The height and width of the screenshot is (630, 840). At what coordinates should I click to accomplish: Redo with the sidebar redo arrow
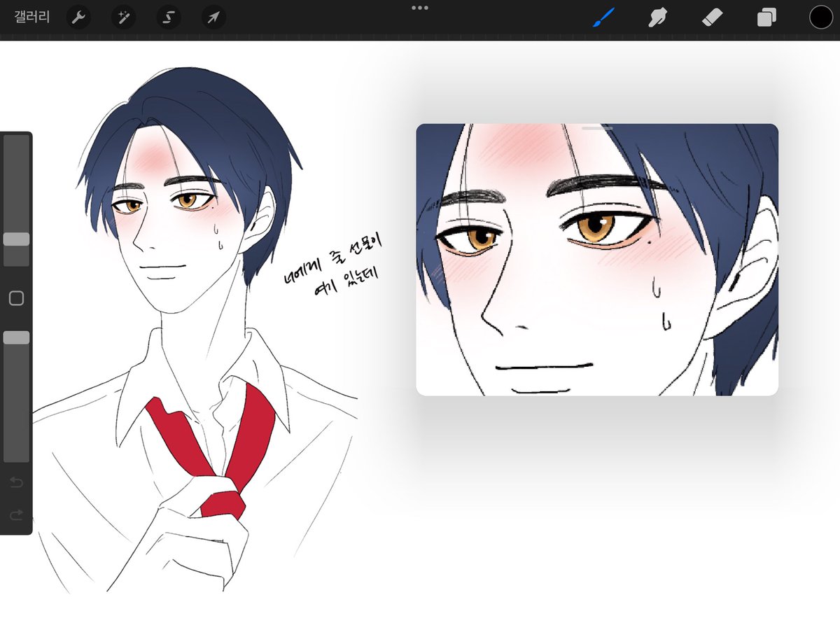pos(16,515)
